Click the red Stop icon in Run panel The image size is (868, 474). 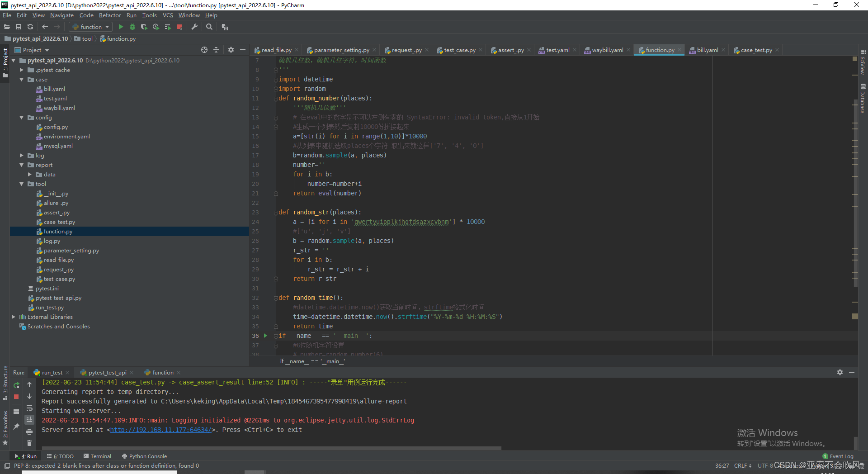click(16, 397)
